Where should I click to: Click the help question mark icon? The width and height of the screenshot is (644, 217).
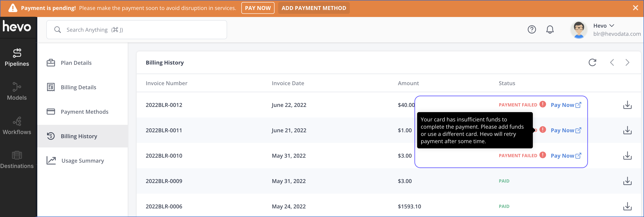(x=532, y=29)
